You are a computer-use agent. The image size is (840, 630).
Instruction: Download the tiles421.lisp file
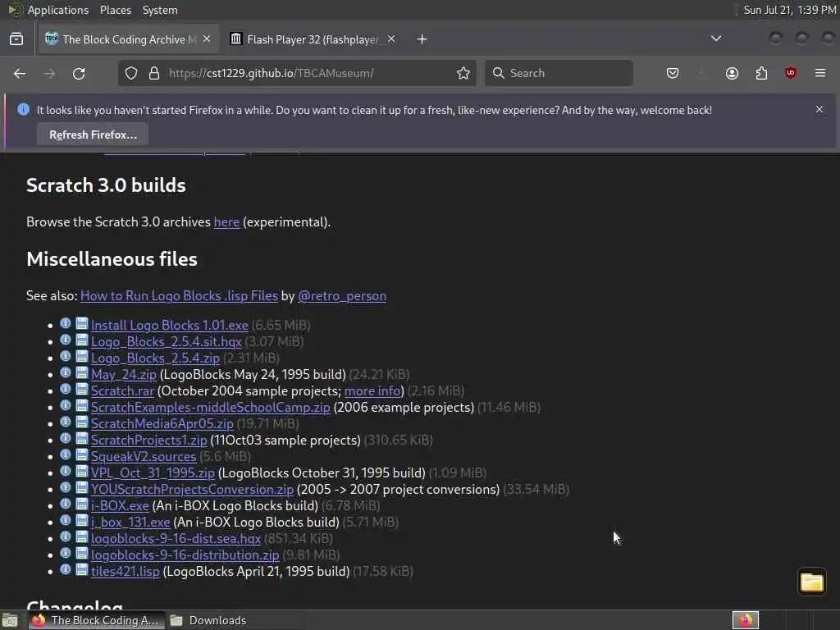pos(126,571)
